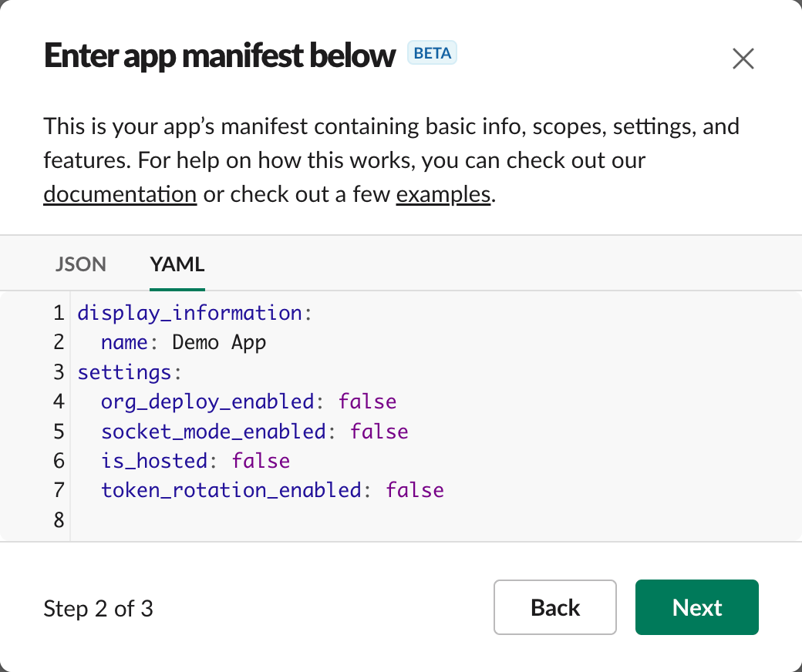The height and width of the screenshot is (672, 802).
Task: Click the settings key on line 3
Action: tap(124, 372)
